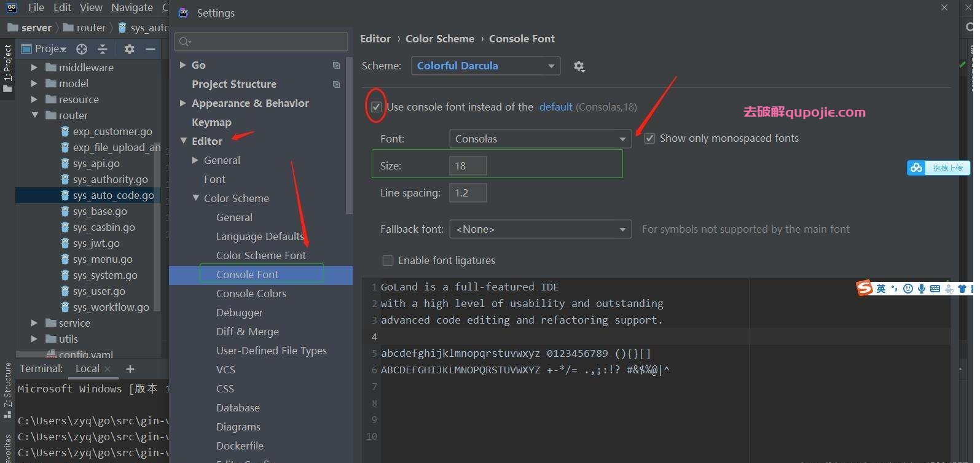This screenshot has width=980, height=463.
Task: Collapse the Editor settings section
Action: (183, 141)
